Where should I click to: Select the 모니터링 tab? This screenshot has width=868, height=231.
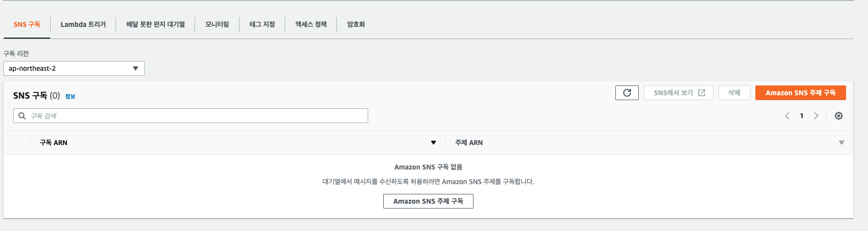click(217, 24)
